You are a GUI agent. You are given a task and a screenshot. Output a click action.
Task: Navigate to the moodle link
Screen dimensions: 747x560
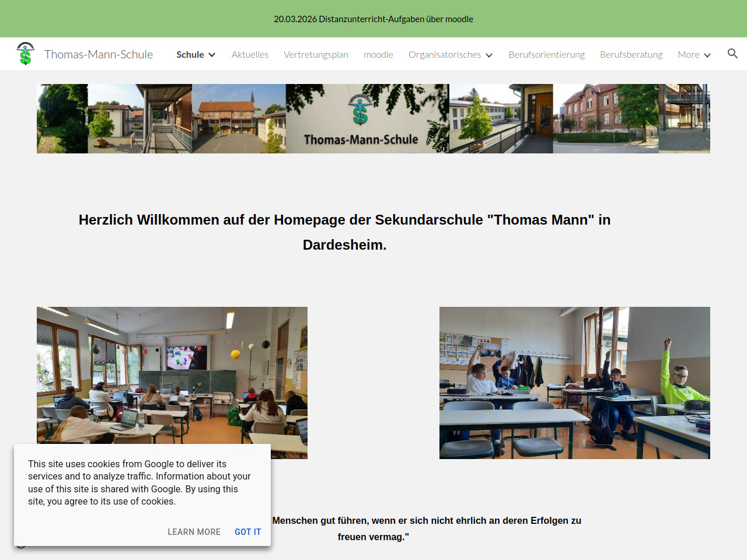[x=378, y=55]
